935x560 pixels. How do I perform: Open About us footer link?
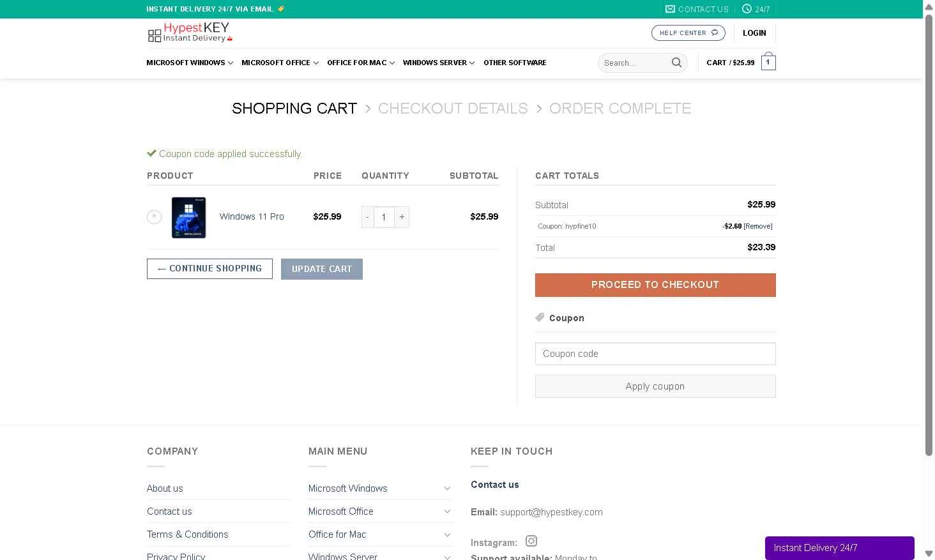click(165, 488)
